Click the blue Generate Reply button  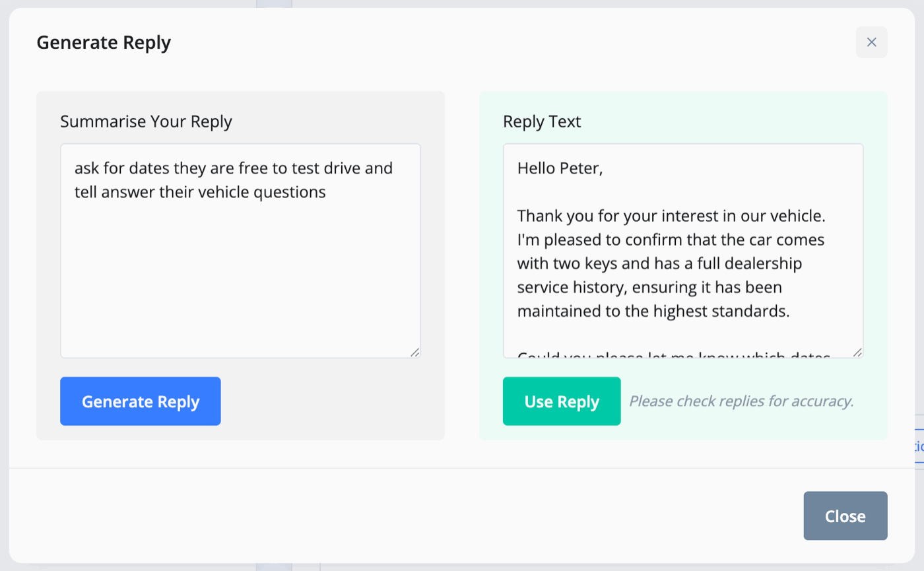(141, 401)
